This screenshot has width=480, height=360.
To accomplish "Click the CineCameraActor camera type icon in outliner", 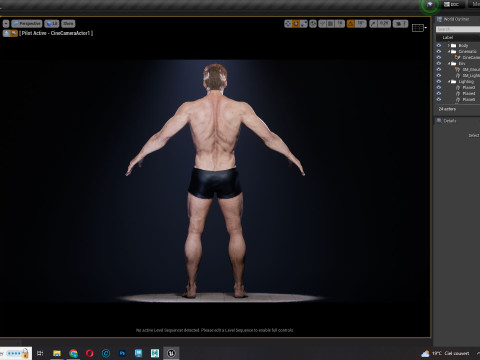I will (x=458, y=57).
